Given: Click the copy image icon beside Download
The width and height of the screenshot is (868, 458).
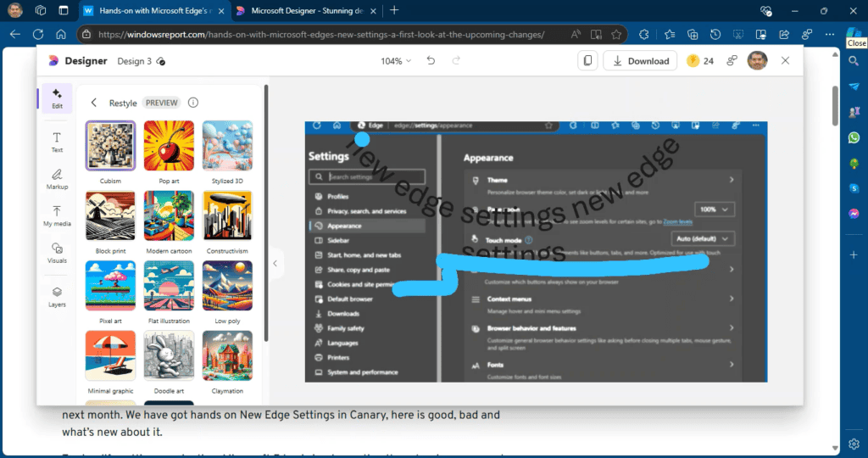Looking at the screenshot, I should [587, 61].
